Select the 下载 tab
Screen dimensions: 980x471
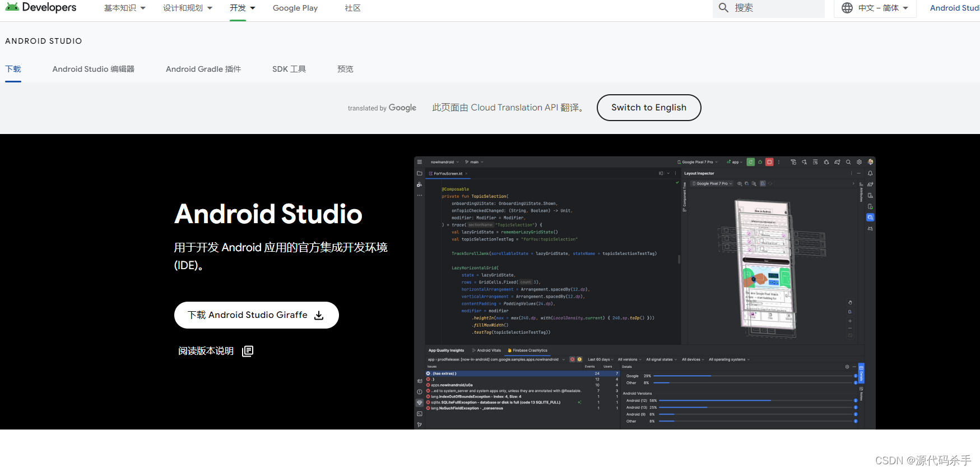[13, 69]
